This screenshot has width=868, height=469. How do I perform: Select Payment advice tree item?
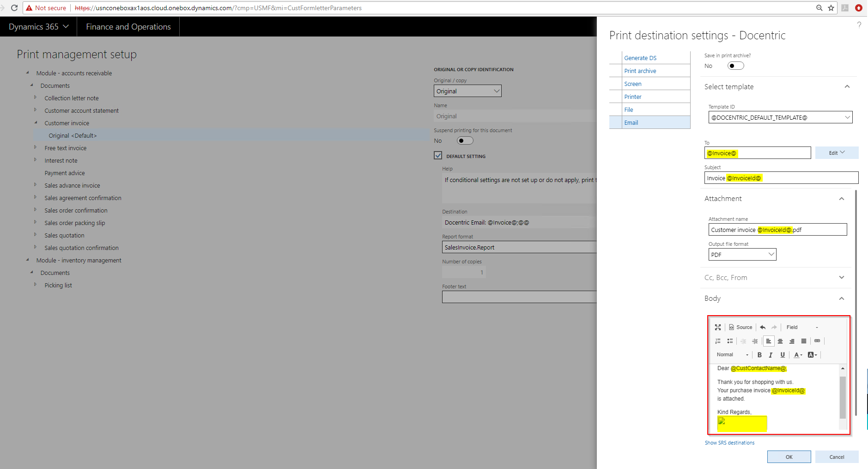pos(65,173)
